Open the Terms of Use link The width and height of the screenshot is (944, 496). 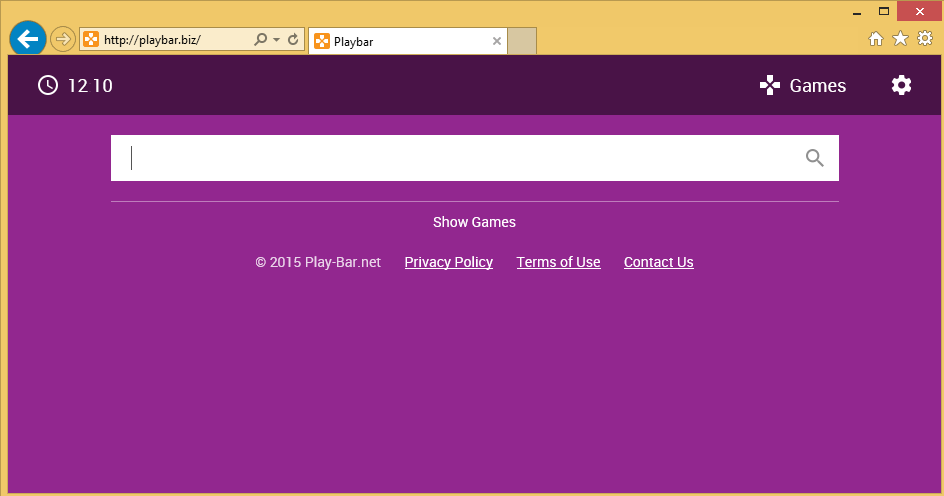[558, 262]
